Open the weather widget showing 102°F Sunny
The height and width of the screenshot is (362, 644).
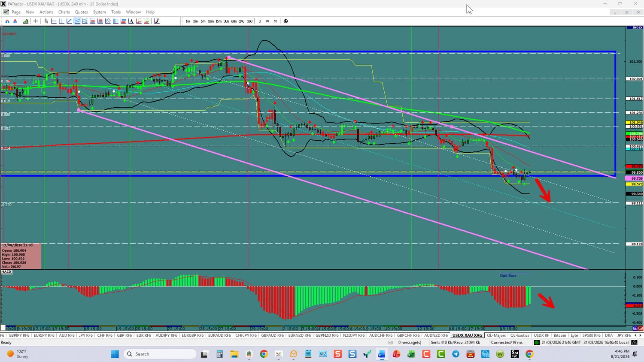[18, 354]
